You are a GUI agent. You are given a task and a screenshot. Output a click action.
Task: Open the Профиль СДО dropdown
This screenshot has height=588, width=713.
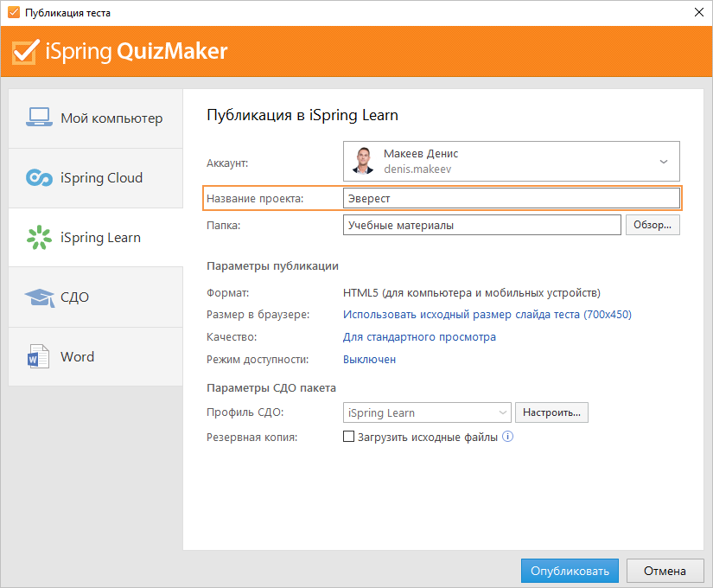427,412
